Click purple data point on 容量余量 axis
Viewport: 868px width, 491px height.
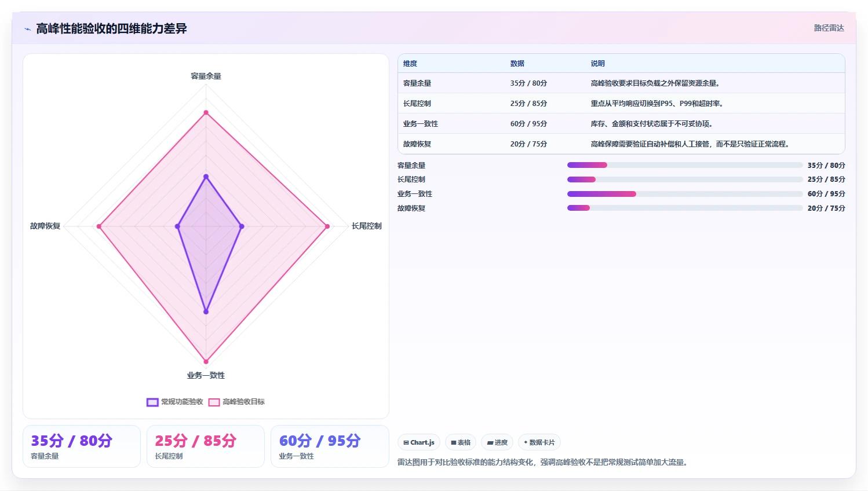click(x=206, y=177)
